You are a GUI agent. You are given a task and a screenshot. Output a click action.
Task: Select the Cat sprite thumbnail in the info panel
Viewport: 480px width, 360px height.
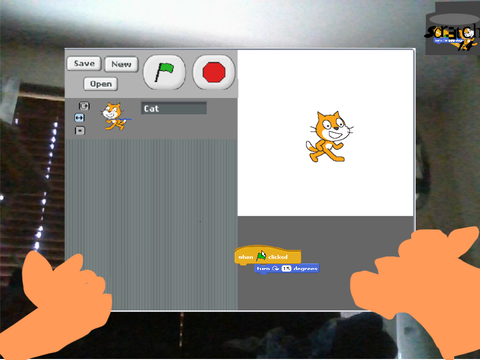click(x=115, y=116)
